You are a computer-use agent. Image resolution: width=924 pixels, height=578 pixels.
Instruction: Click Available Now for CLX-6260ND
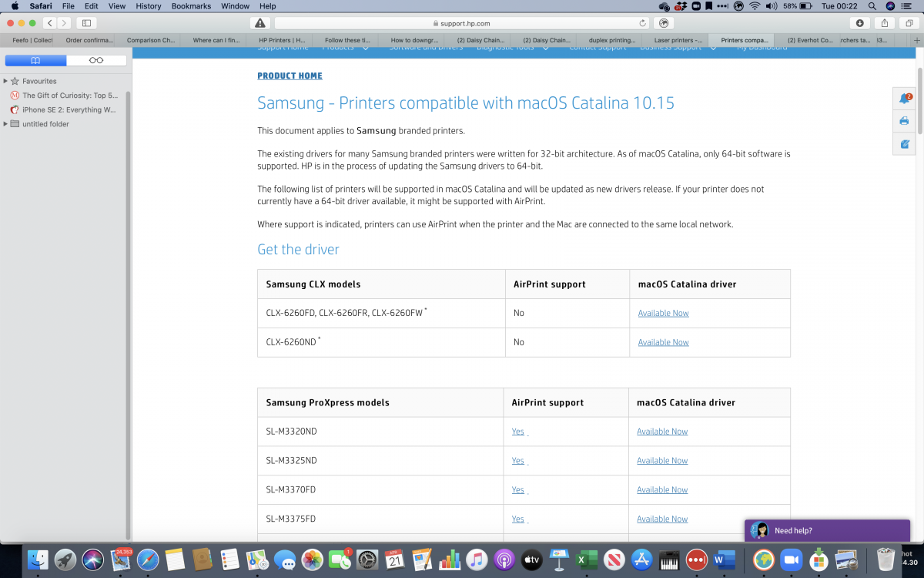point(663,342)
